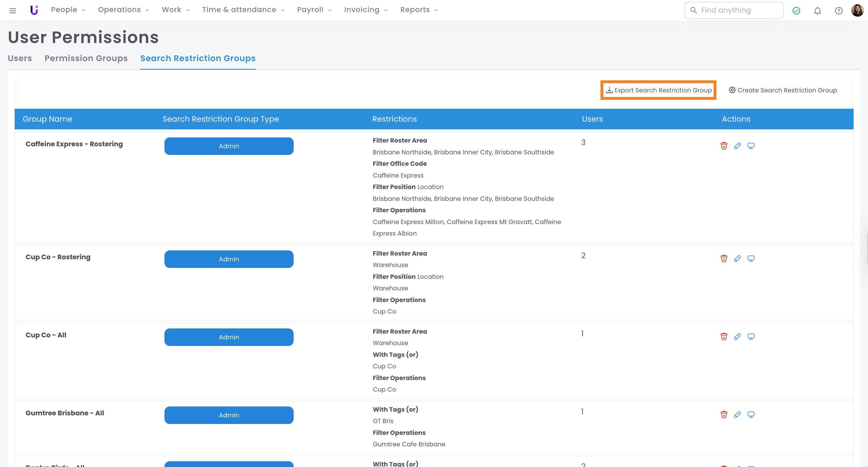Viewport: 868px width, 467px height.
Task: Expand the Time & attendance dropdown
Action: (243, 10)
